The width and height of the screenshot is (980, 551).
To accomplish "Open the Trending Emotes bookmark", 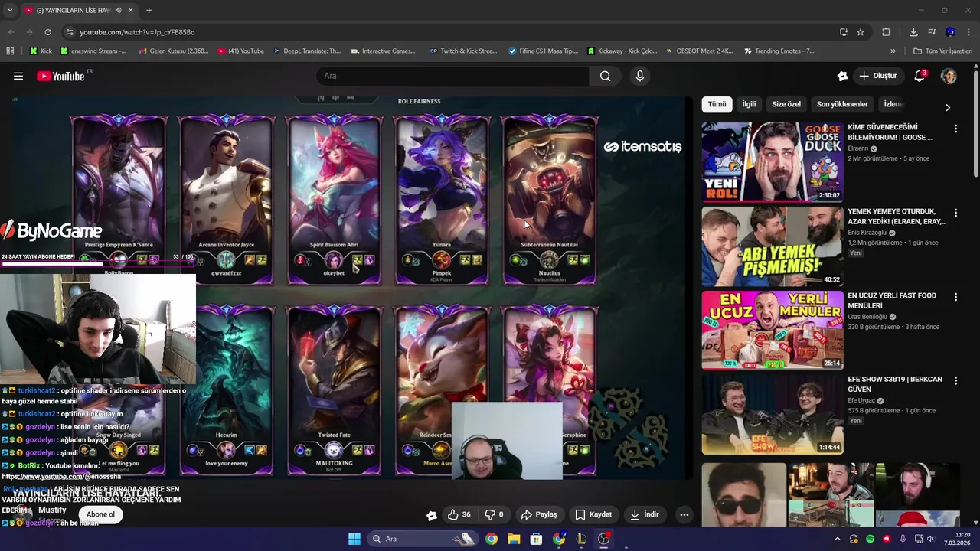I will point(779,51).
